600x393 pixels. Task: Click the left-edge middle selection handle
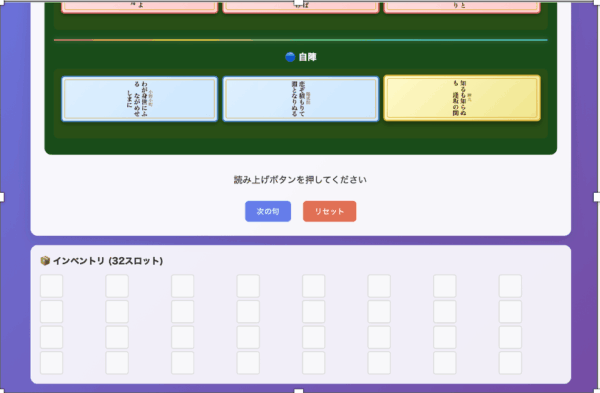coord(2,197)
